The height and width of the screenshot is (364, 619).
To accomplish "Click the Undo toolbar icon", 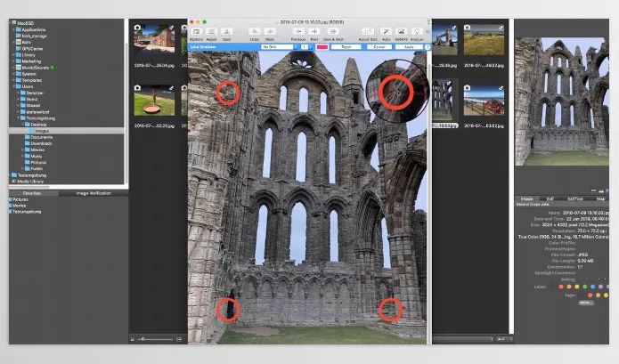I will pos(255,31).
